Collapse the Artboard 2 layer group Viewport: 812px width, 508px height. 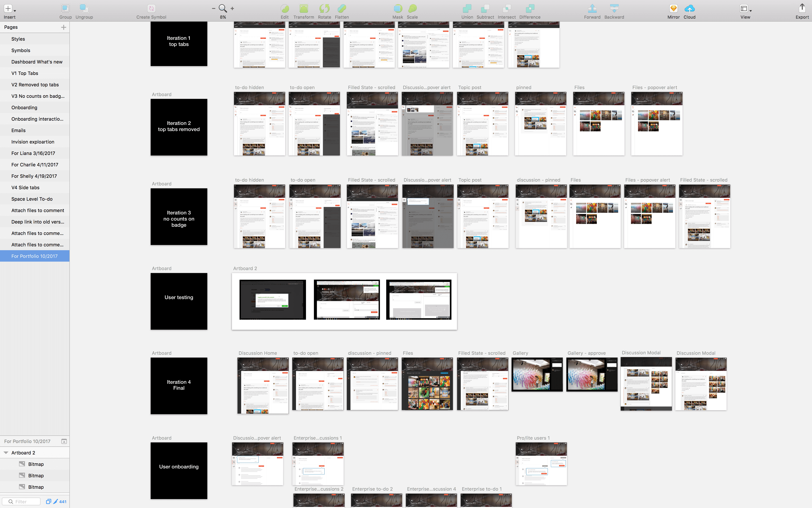(6, 453)
